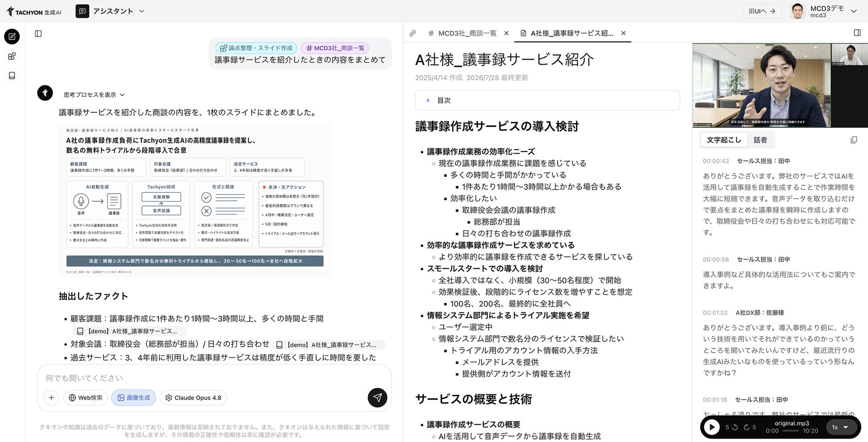Image resolution: width=868 pixels, height=442 pixels.
Task: Click the bullet 議事録作成業務の効率化ニーズ
Action: click(x=481, y=152)
